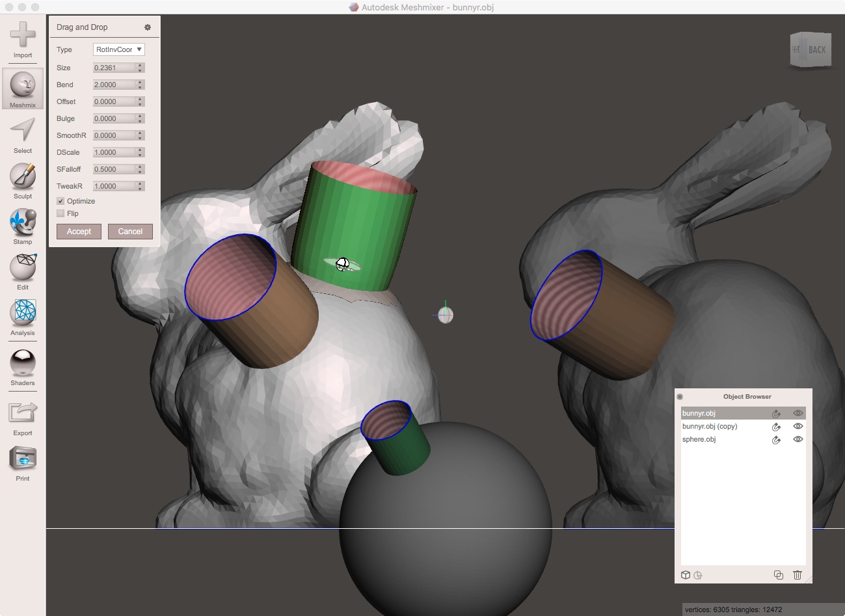This screenshot has height=616, width=845.
Task: Uncheck the Optimize checkbox
Action: pos(60,201)
